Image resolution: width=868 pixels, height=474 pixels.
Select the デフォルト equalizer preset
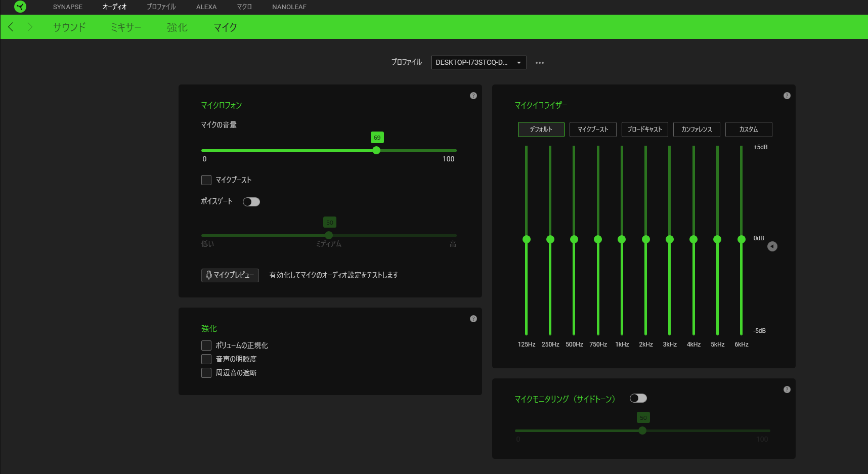click(541, 130)
